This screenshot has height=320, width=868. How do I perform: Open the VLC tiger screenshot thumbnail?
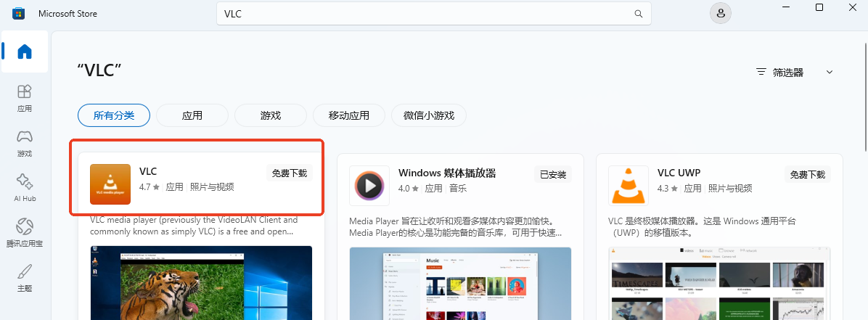point(201,283)
